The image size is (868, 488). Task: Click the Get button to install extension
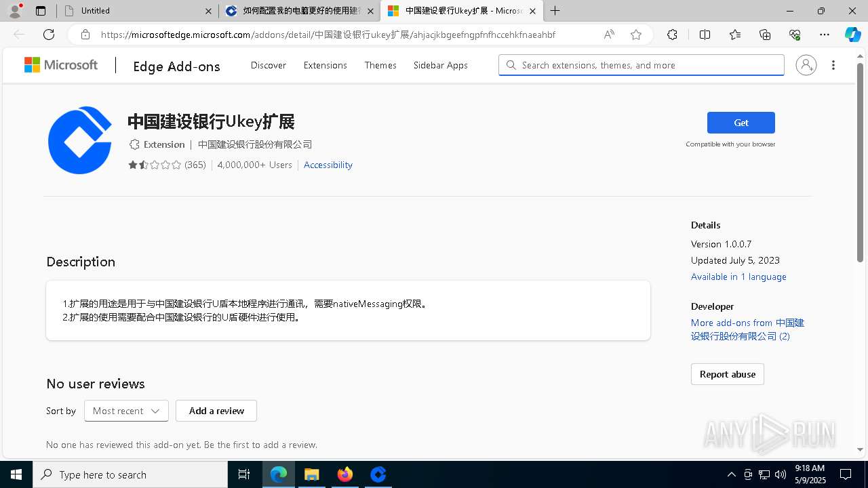741,123
